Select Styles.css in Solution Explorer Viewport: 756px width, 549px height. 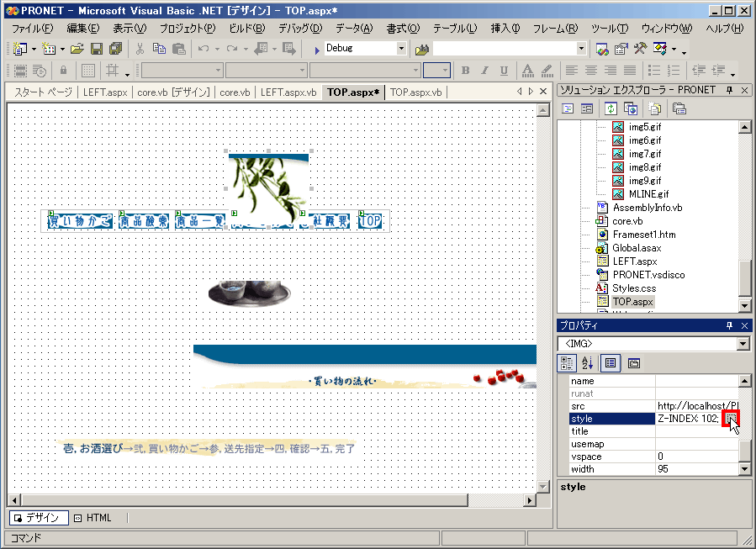(x=633, y=288)
